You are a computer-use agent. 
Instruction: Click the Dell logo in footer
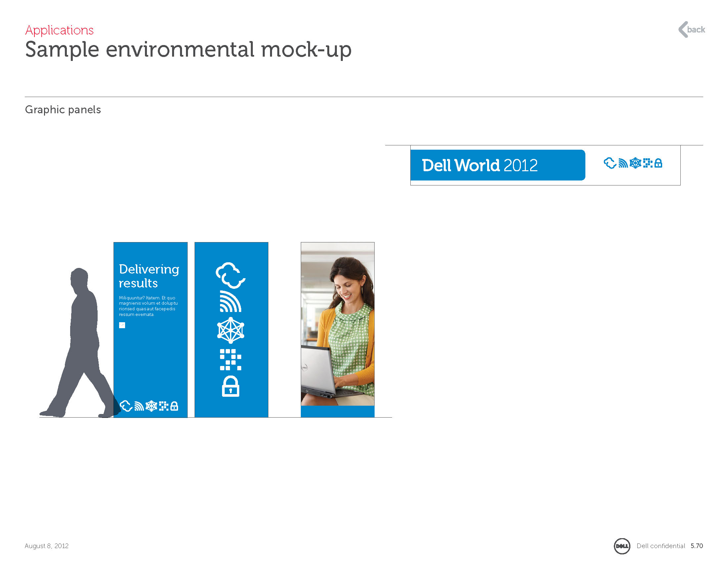pos(622,546)
